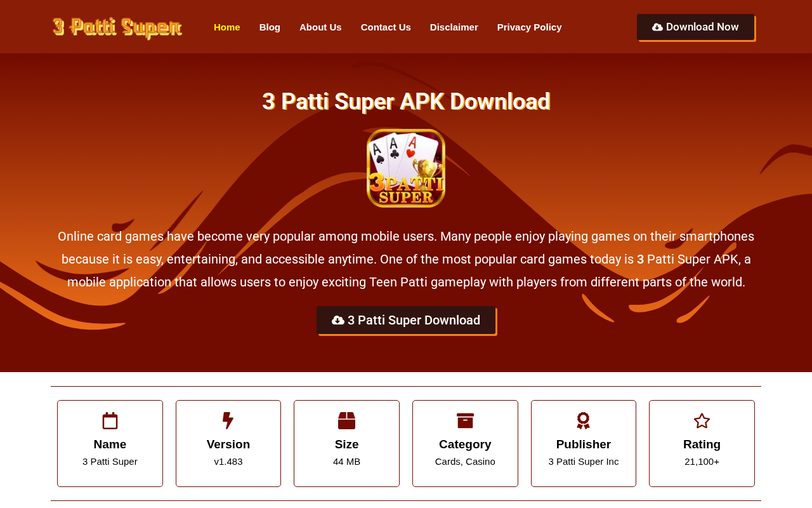Click the 3 Patti Super site logo
Image resolution: width=812 pixels, height=508 pixels.
click(117, 27)
